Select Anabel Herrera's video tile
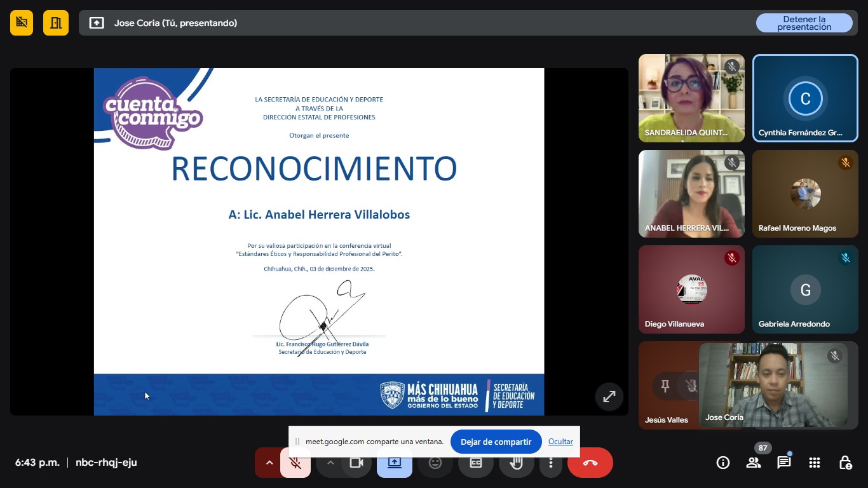Viewport: 868px width, 488px height. [x=691, y=193]
